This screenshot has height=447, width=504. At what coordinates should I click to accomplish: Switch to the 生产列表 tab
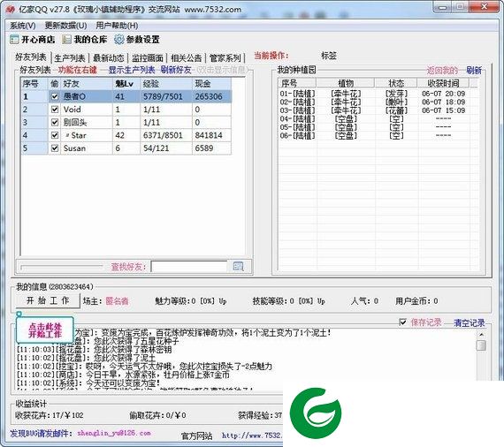(70, 58)
